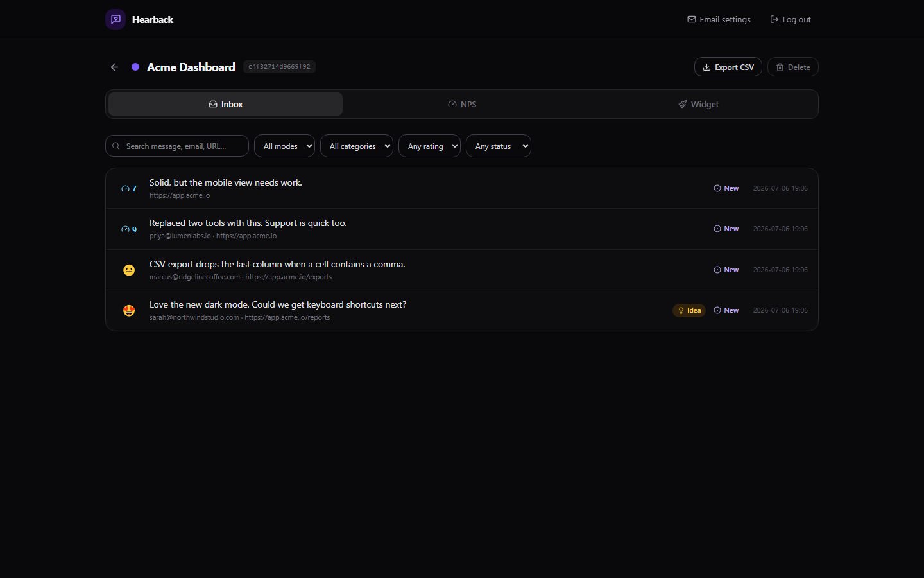Click the Acme Dashboard title
Image resolution: width=924 pixels, height=578 pixels.
click(191, 67)
